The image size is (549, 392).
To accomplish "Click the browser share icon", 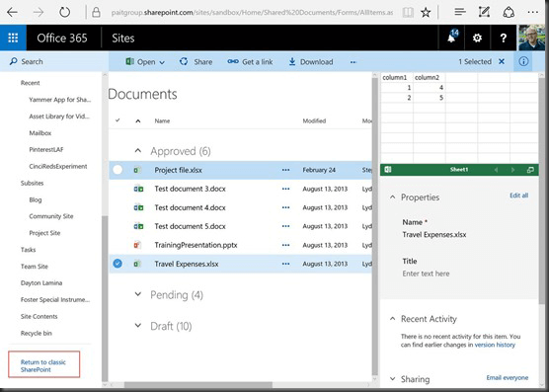I will 509,13.
